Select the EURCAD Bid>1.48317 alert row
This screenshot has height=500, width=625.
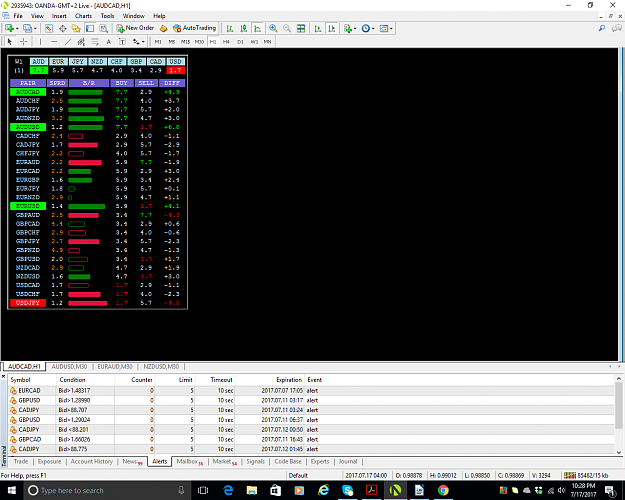point(311,391)
